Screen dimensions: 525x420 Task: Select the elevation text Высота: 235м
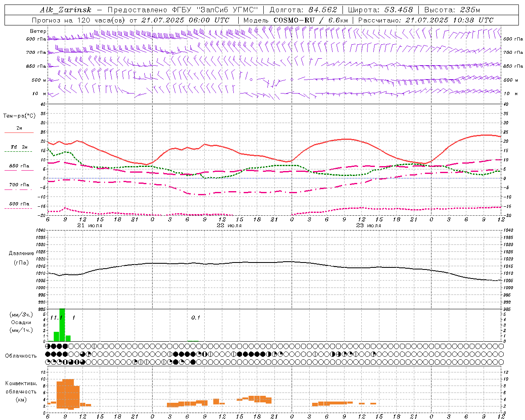[x=452, y=10]
